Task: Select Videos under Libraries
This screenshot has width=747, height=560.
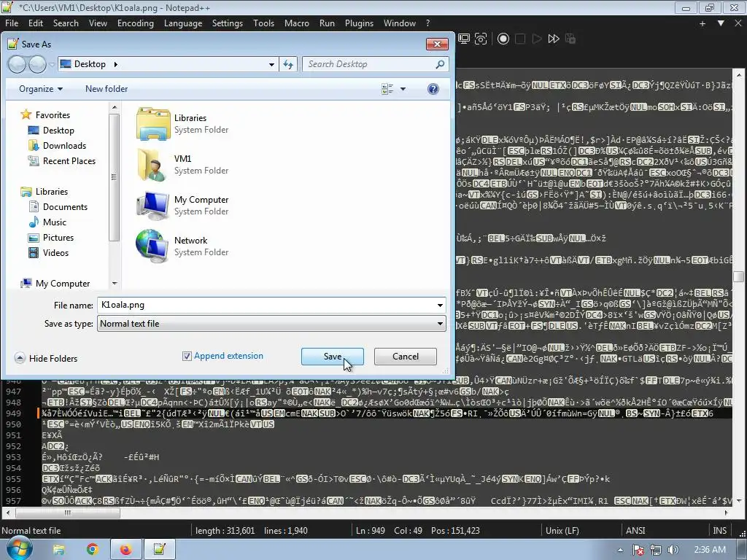Action: click(55, 253)
